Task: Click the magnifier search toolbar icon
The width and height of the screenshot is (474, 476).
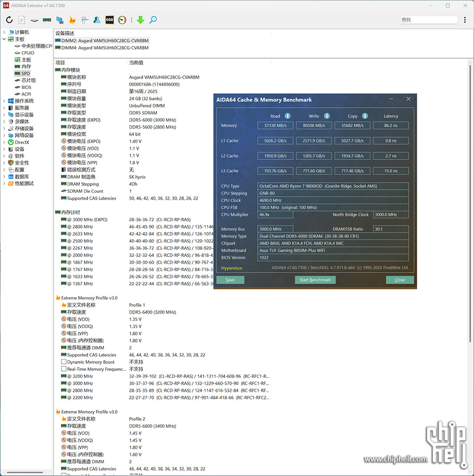Action: [x=153, y=20]
